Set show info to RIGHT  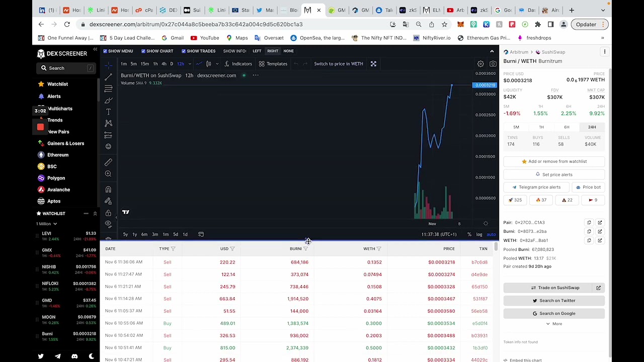pyautogui.click(x=273, y=51)
